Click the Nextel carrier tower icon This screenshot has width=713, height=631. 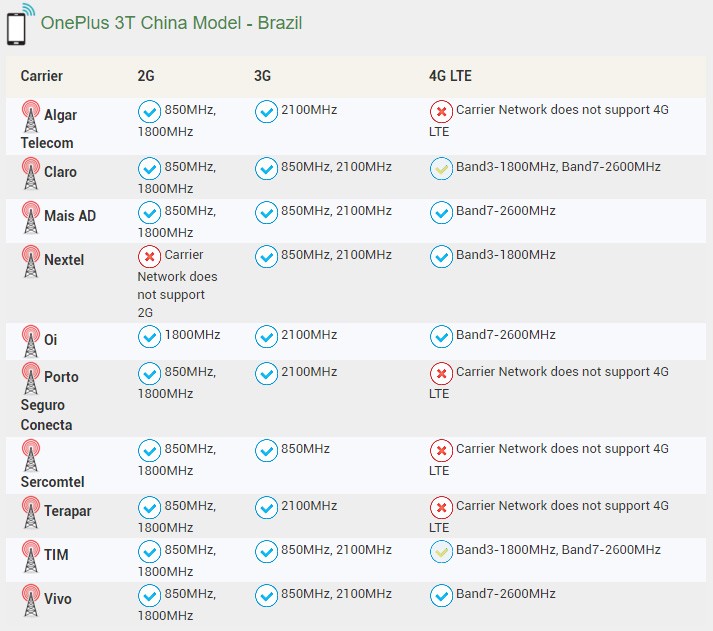point(31,262)
